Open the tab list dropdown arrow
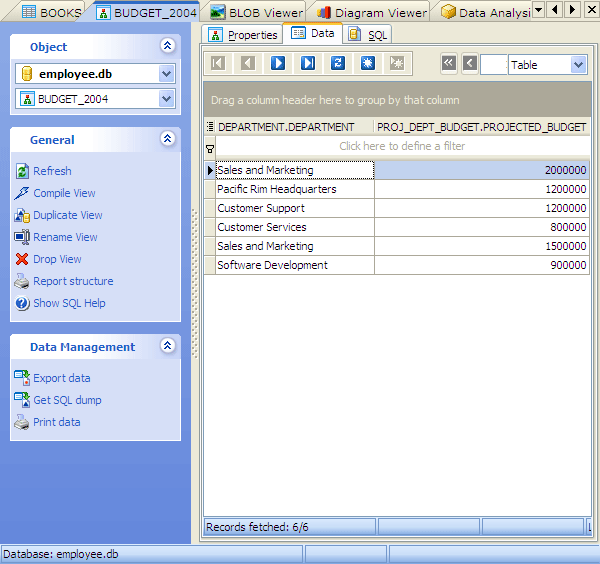Viewport: 600px width, 564px height. [538, 9]
